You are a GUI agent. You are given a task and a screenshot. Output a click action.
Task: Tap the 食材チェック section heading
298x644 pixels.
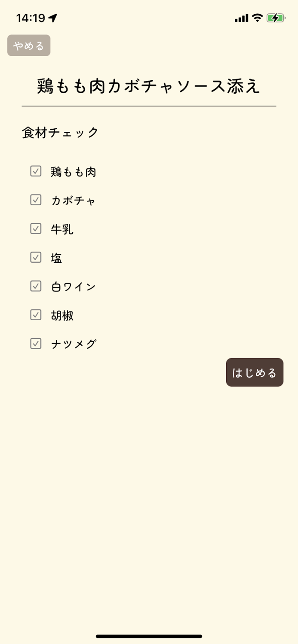[x=59, y=133]
